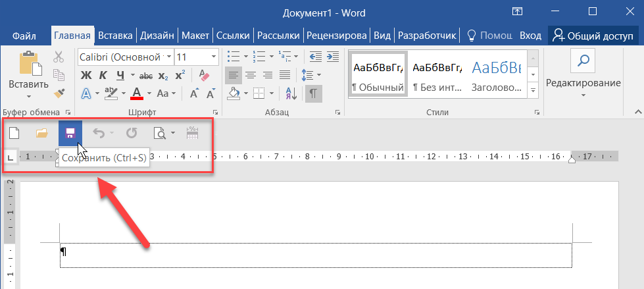Select the Обычный style
The width and height of the screenshot is (644, 289).
(378, 74)
